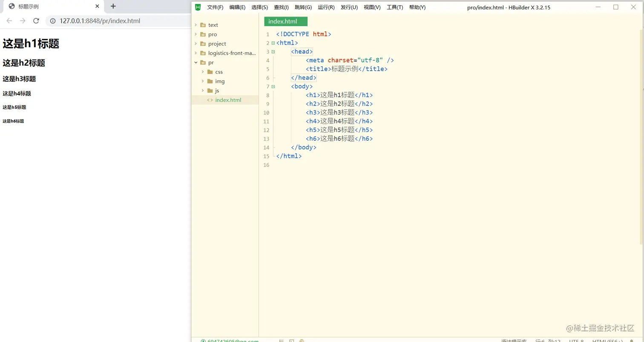Select the pr folder label
644x342 pixels.
point(211,63)
